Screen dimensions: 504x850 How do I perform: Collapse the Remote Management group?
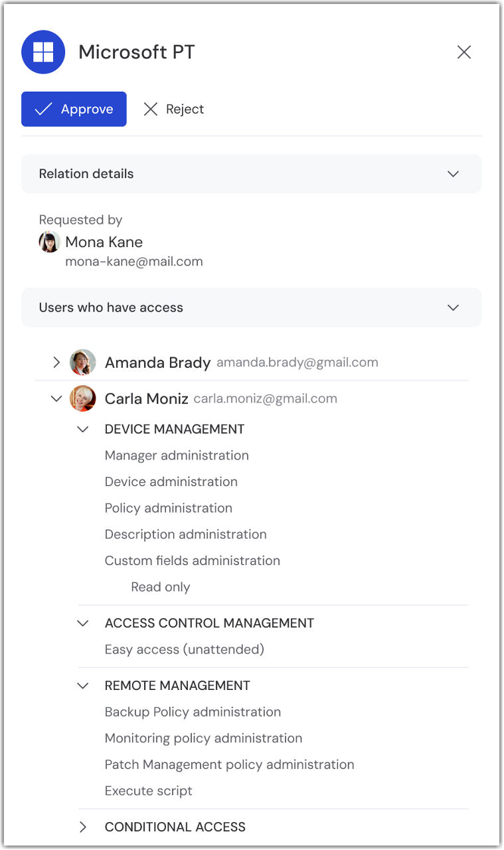pyautogui.click(x=83, y=685)
